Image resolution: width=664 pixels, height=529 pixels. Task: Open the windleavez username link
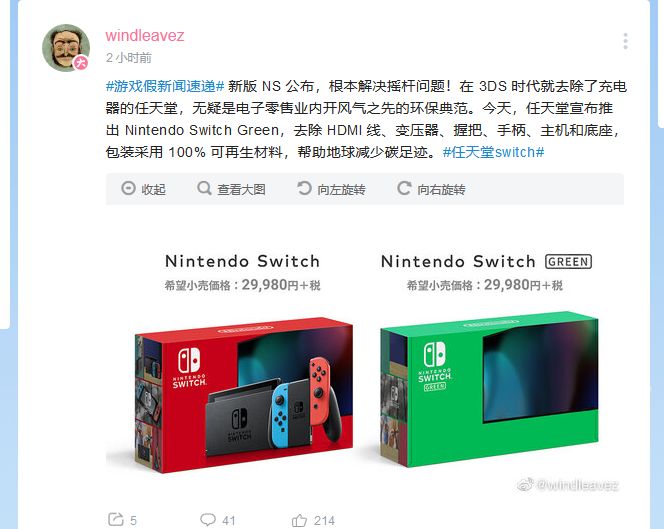[x=145, y=36]
